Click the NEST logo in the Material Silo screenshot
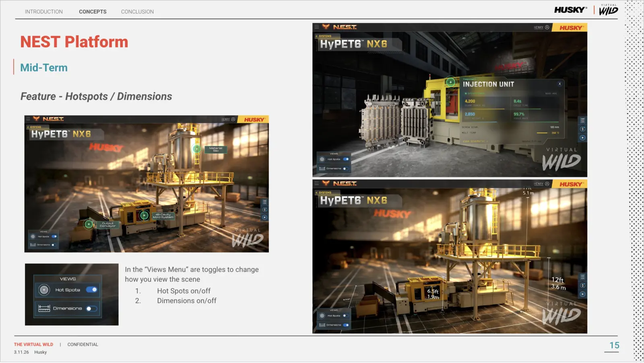Screen dimensions: 644x363 click(49, 119)
